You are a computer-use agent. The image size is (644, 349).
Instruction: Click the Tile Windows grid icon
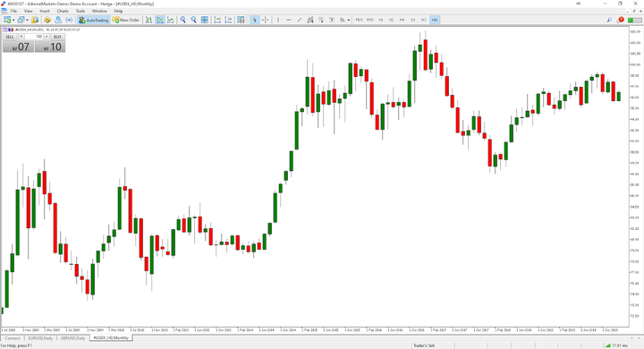point(205,20)
